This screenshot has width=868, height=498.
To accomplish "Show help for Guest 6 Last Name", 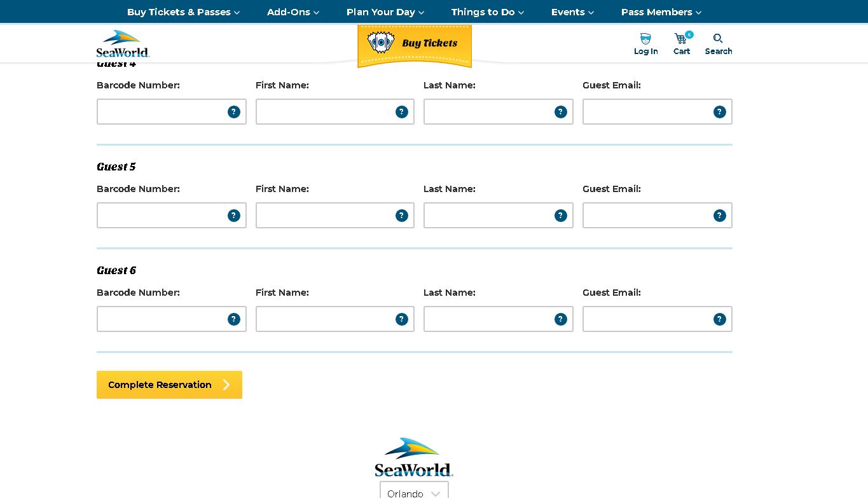I will (561, 319).
